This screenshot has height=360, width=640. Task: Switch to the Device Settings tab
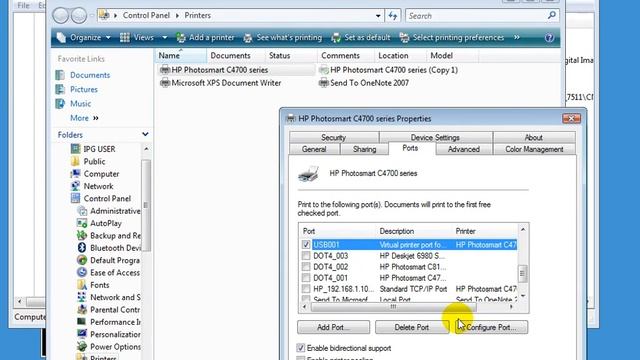click(435, 137)
